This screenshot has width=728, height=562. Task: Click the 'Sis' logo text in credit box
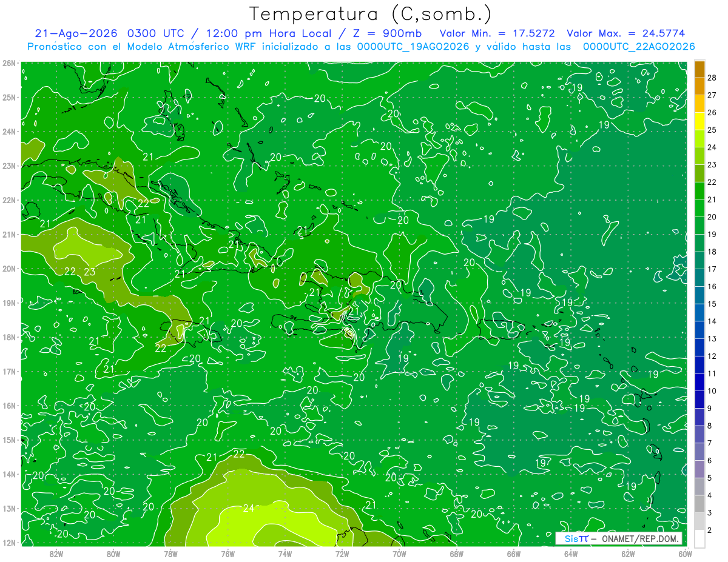click(x=572, y=538)
